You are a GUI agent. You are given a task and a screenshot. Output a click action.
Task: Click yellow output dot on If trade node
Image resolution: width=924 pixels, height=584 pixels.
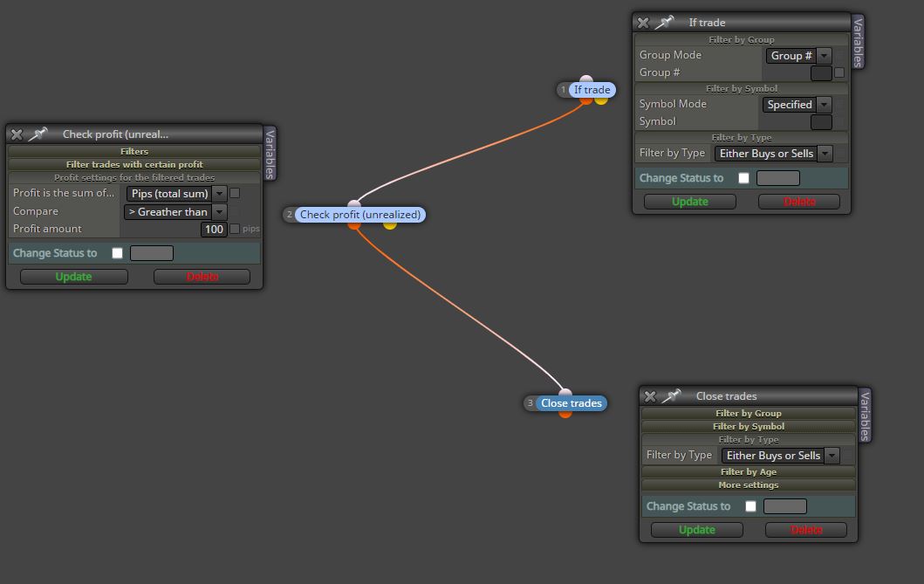point(601,100)
